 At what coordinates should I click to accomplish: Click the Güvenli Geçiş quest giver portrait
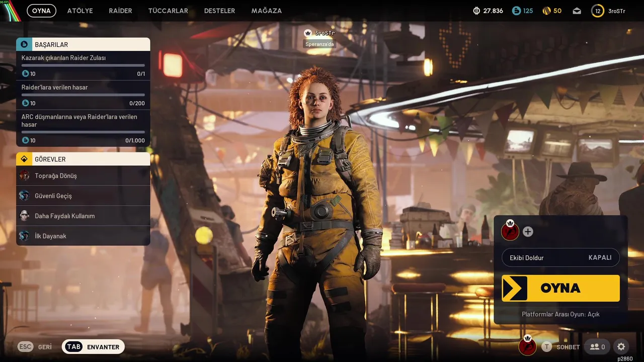click(24, 196)
